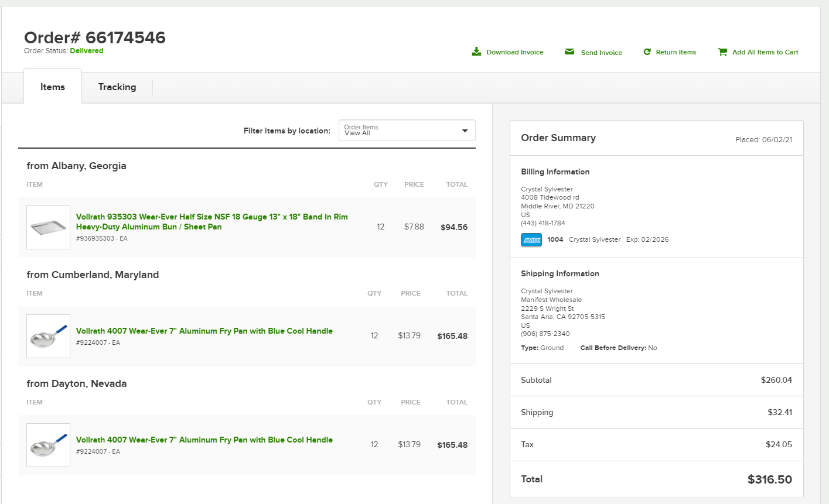Click the Delivered order status text

(x=87, y=51)
